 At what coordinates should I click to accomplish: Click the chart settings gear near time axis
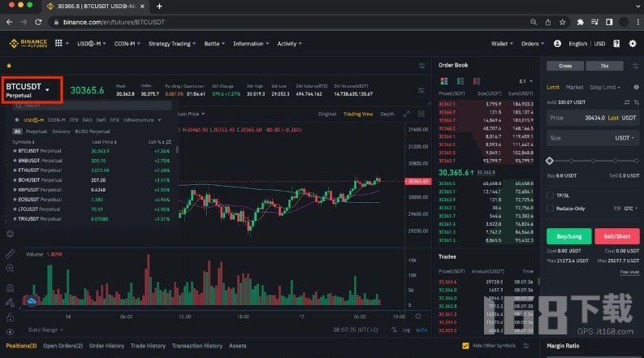[418, 317]
